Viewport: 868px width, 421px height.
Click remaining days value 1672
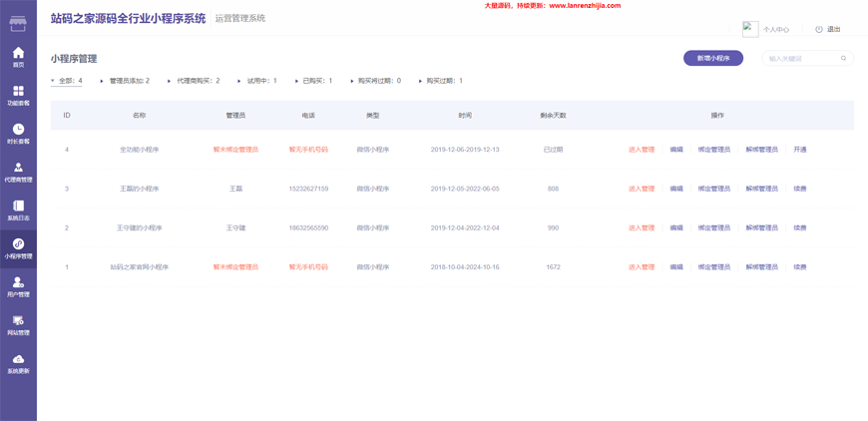click(553, 267)
